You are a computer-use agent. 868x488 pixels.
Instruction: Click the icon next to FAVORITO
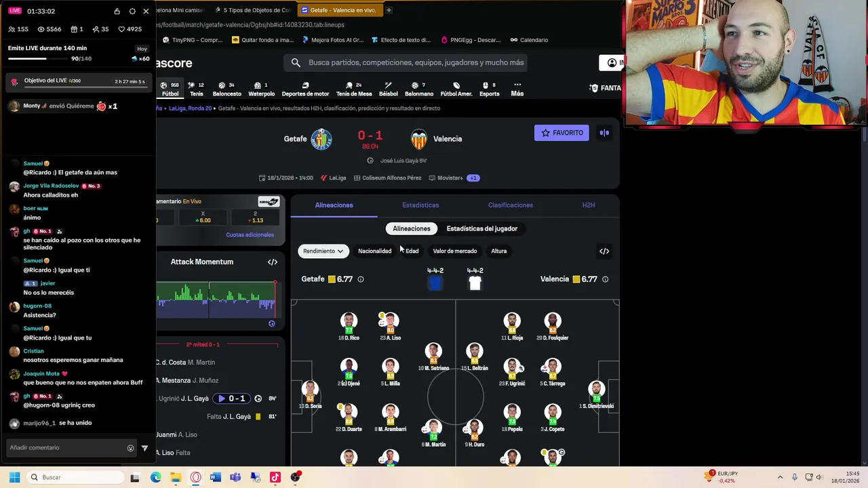[x=604, y=133]
